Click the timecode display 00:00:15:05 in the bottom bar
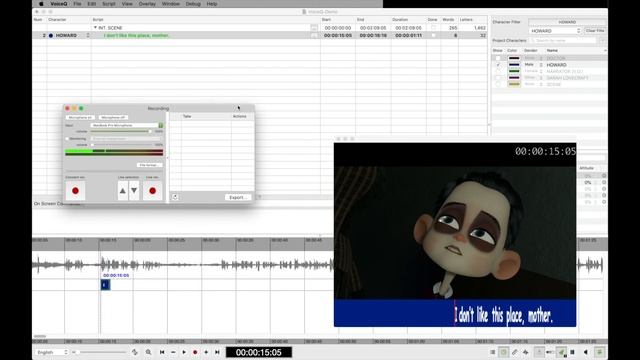This screenshot has width=640, height=360. (x=259, y=352)
